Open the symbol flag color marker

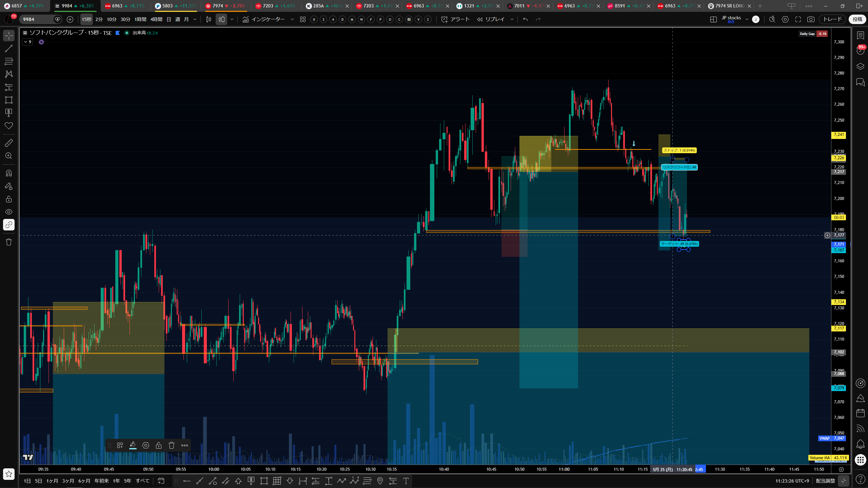coord(118,33)
